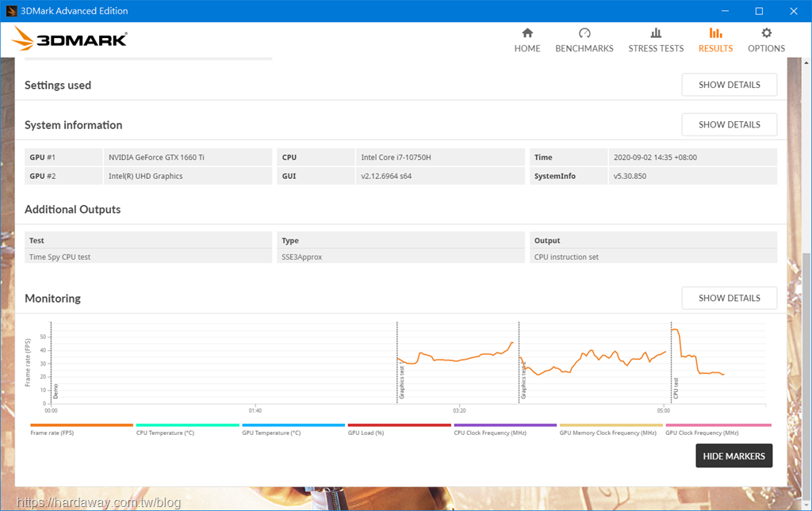Click the 05:00 time axis label
The width and height of the screenshot is (812, 511).
click(x=664, y=410)
